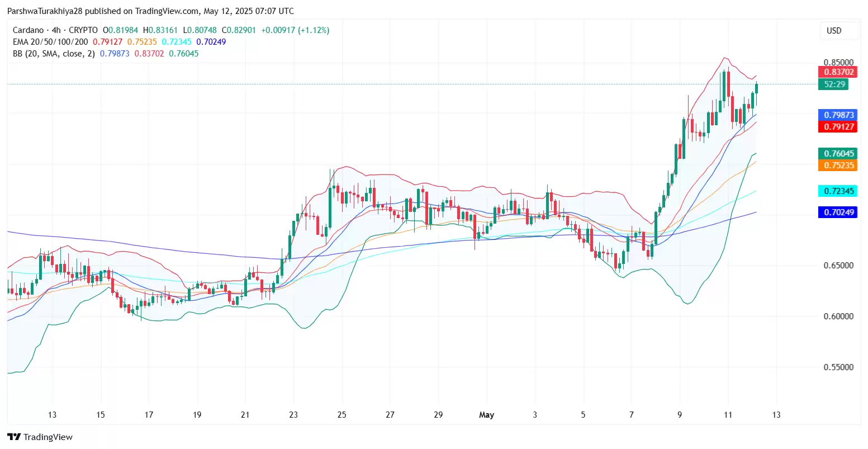Click the orange 0.75235 EMA 50 price tag
The image size is (868, 449).
(x=838, y=166)
